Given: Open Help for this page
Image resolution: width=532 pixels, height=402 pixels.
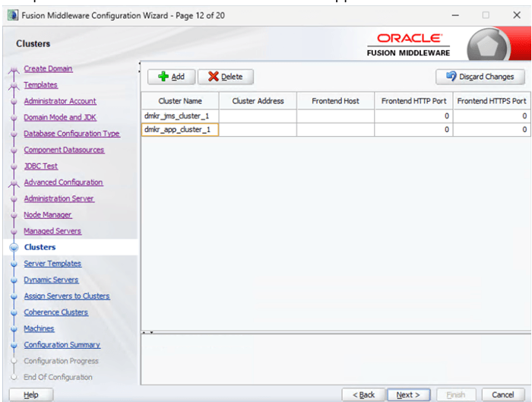Looking at the screenshot, I should pyautogui.click(x=31, y=395).
